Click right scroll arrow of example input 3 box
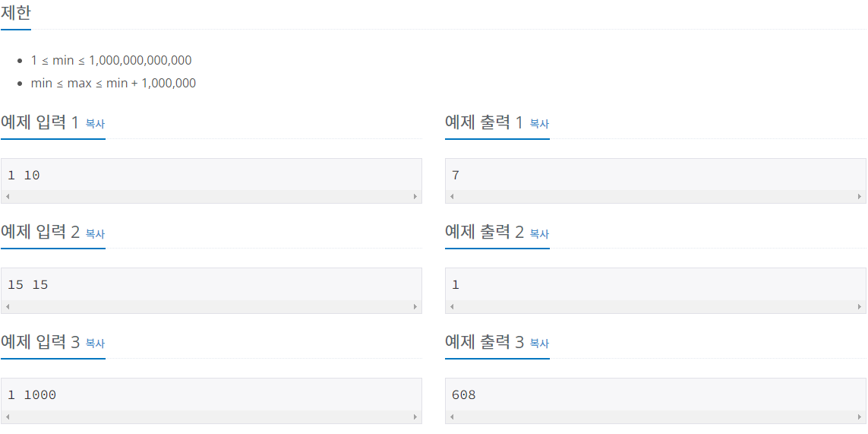 [x=415, y=417]
